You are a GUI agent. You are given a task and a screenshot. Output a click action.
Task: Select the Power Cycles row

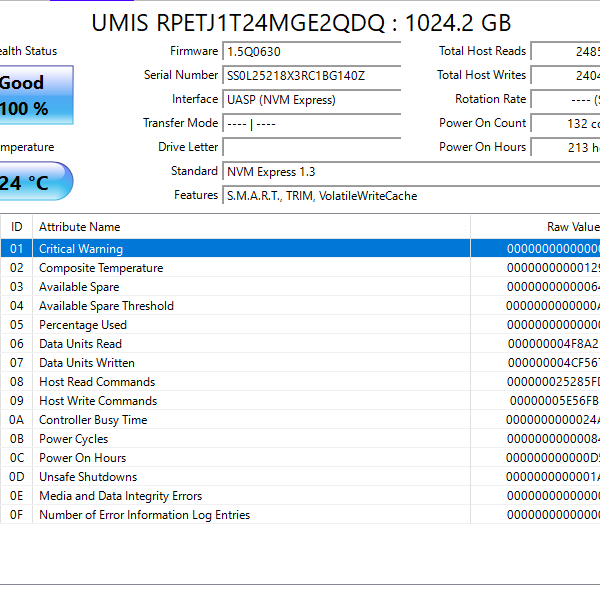pyautogui.click(x=300, y=439)
